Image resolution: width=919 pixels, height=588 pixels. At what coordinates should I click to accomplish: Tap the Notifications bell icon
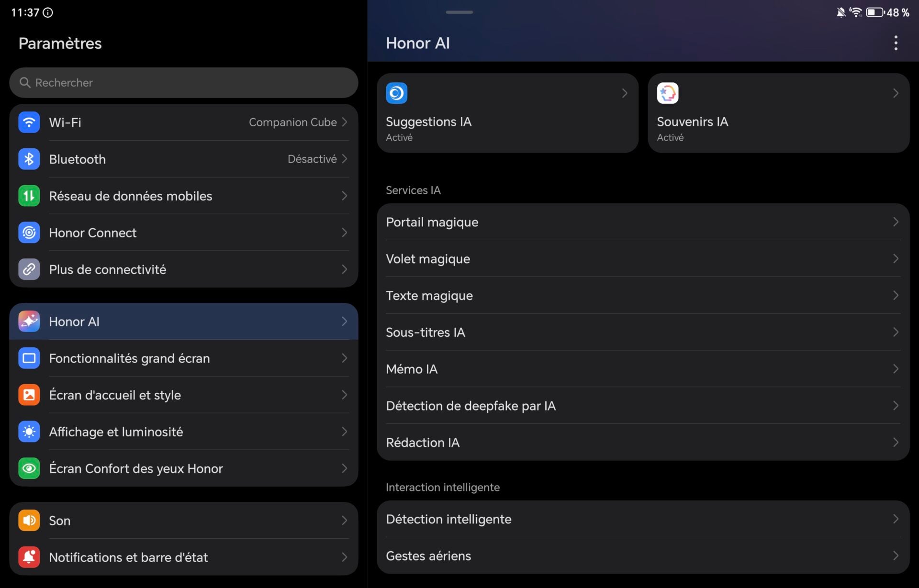(x=29, y=557)
